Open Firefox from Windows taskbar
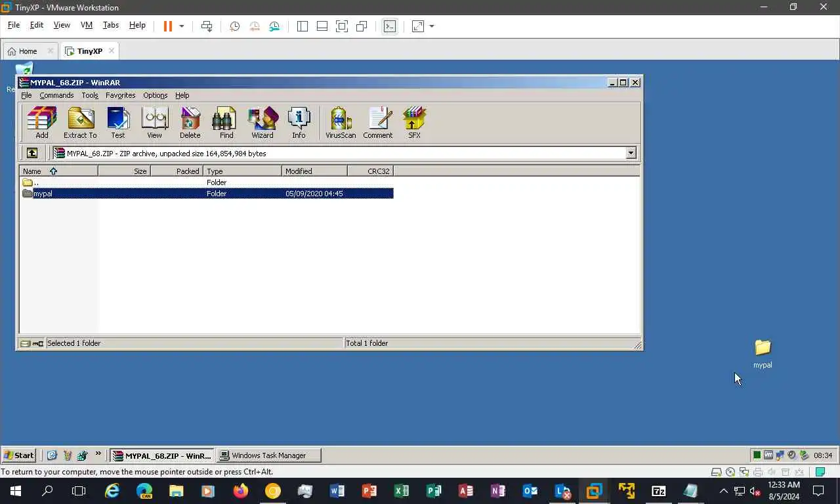This screenshot has width=840, height=504. tap(241, 491)
